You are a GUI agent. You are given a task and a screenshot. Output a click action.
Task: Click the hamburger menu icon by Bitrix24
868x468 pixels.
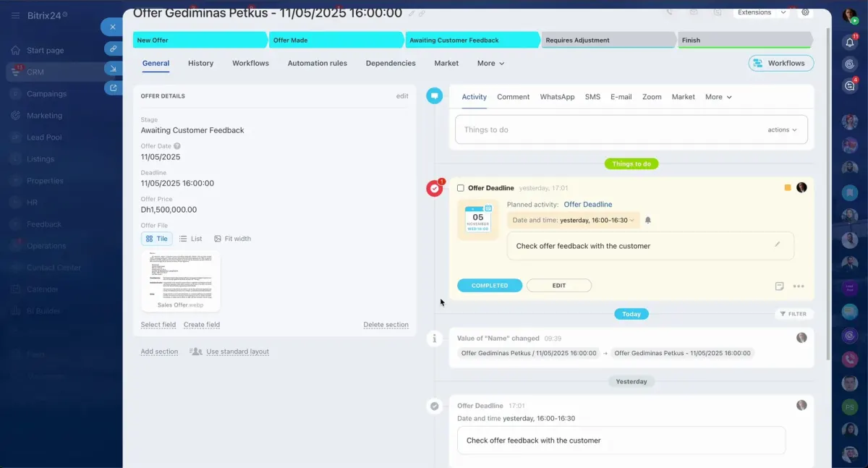tap(15, 15)
